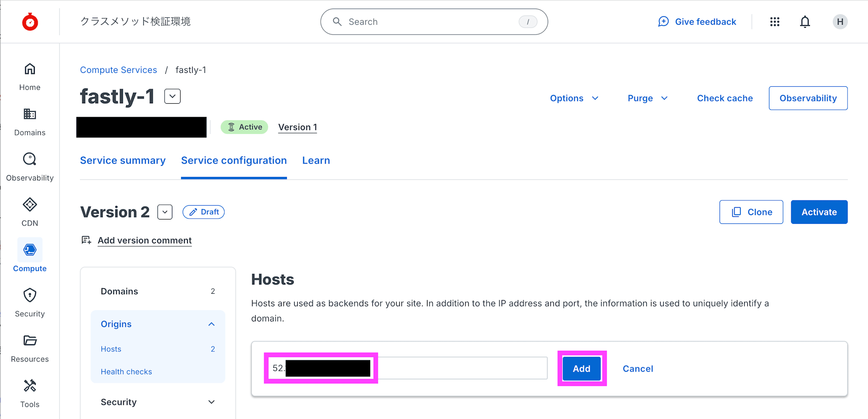The image size is (868, 419).
Task: Select the CDN sidebar icon
Action: (30, 204)
